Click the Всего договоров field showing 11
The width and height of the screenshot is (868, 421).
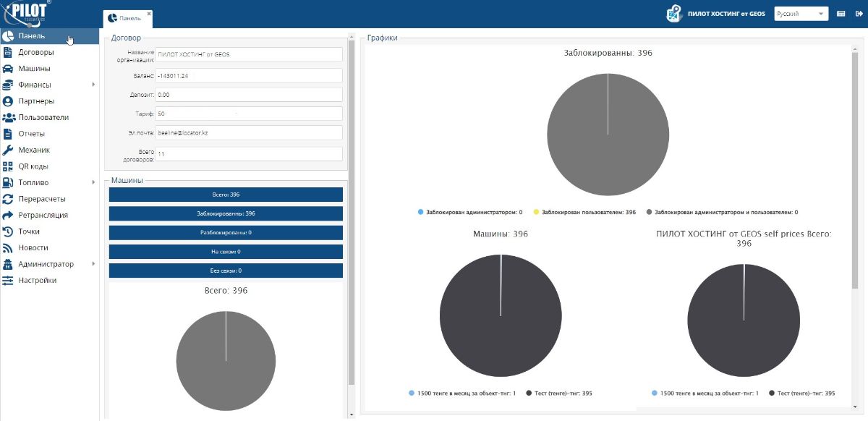(x=249, y=154)
